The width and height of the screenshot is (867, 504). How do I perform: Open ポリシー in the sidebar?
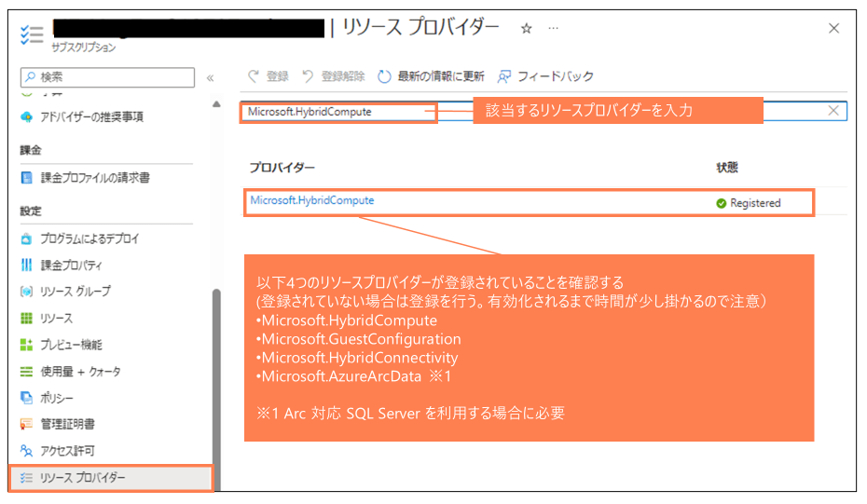click(56, 398)
